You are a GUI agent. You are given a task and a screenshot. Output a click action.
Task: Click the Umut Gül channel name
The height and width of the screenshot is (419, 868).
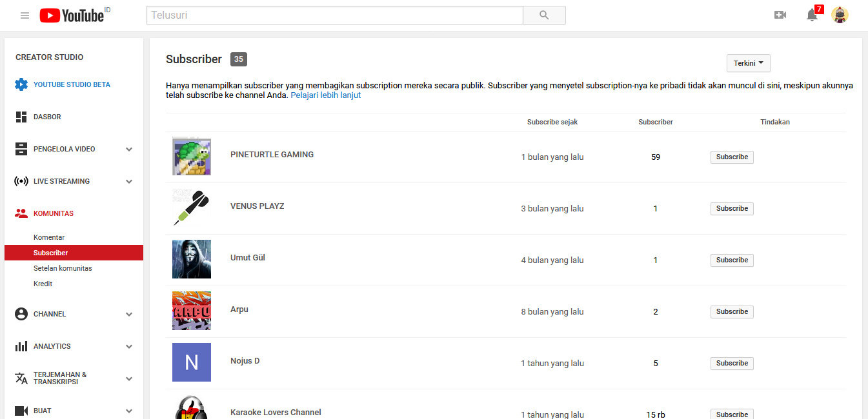pos(248,257)
